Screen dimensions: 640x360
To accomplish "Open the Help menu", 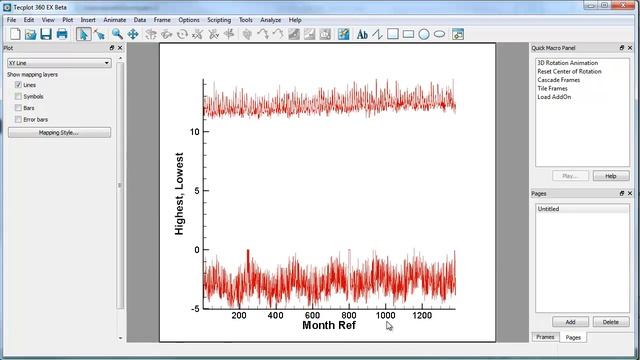I will click(x=295, y=20).
